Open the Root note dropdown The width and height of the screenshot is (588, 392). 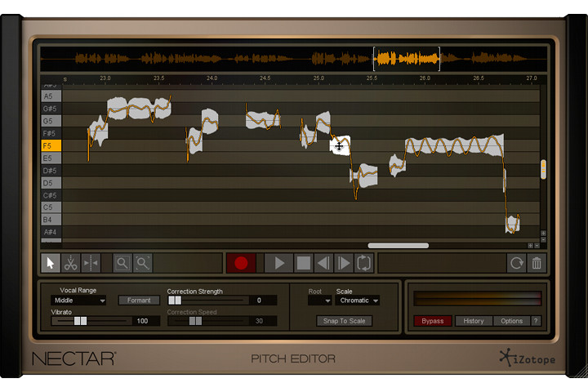click(320, 301)
